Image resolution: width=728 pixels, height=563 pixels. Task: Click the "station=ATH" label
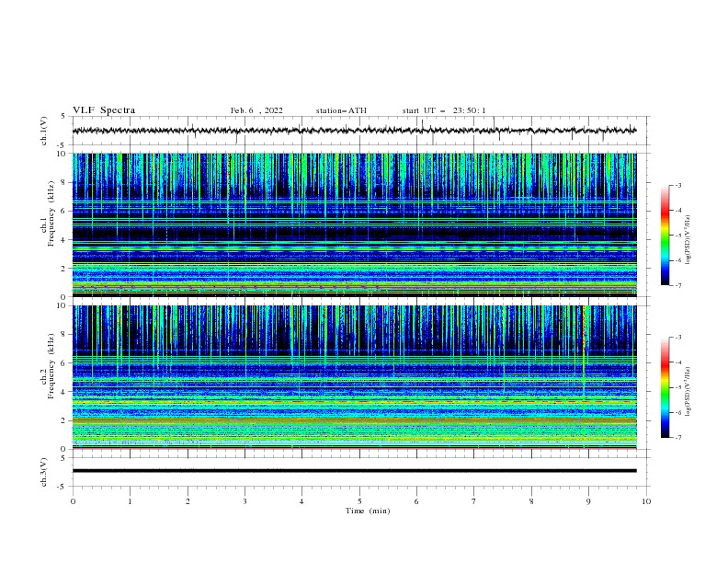click(341, 110)
